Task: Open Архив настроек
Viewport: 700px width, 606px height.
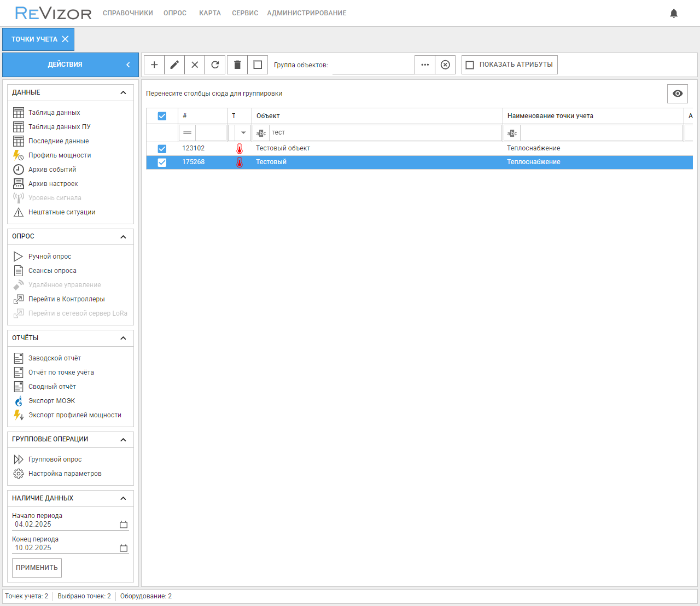Action: pyautogui.click(x=53, y=184)
